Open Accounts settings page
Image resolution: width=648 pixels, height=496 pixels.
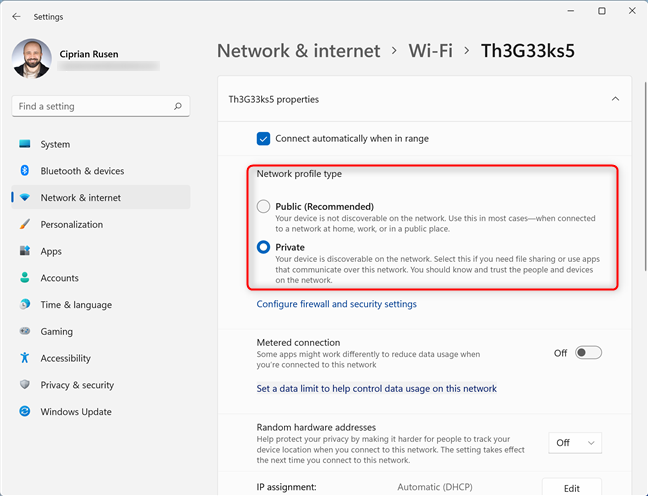pos(101,278)
